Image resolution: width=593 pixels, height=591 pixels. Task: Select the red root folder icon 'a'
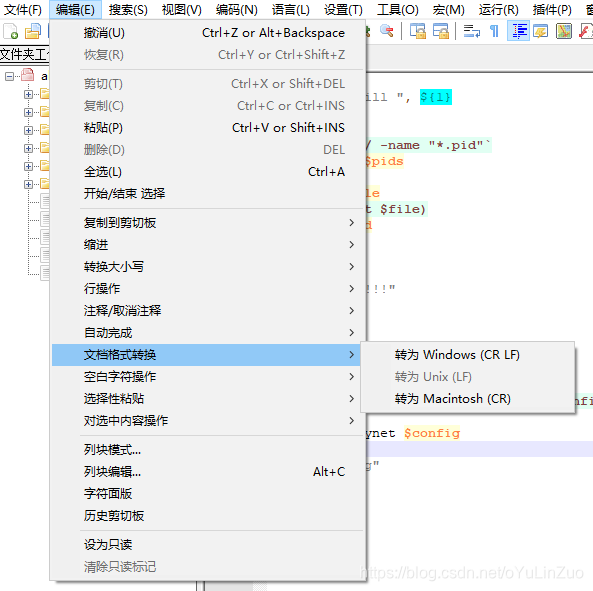pos(28,75)
